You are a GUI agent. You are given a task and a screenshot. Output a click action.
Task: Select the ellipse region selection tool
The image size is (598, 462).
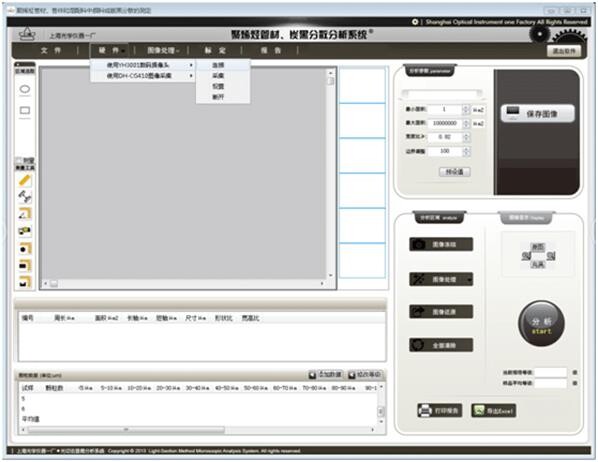25,89
